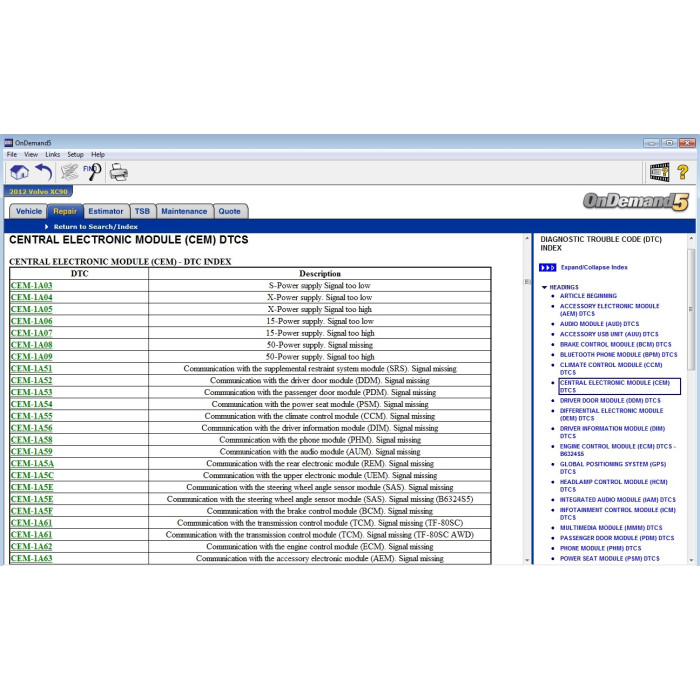Click the yellow question mark help icon
Image resolution: width=700 pixels, height=700 pixels.
click(683, 172)
